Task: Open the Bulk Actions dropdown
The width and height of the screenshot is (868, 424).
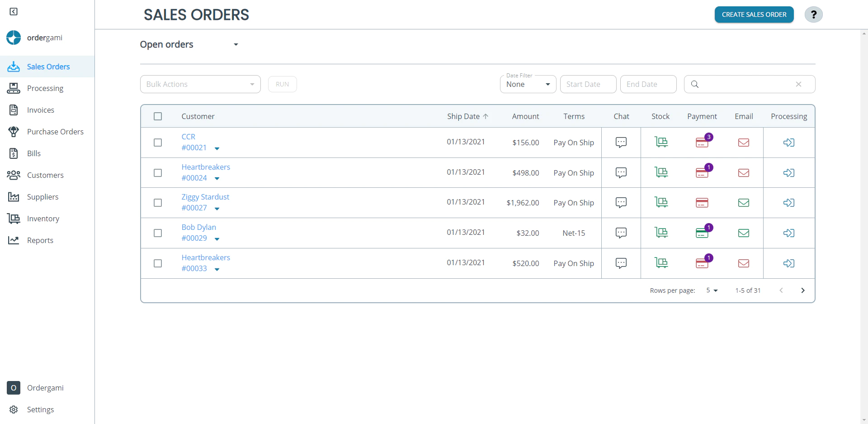Action: pos(200,84)
